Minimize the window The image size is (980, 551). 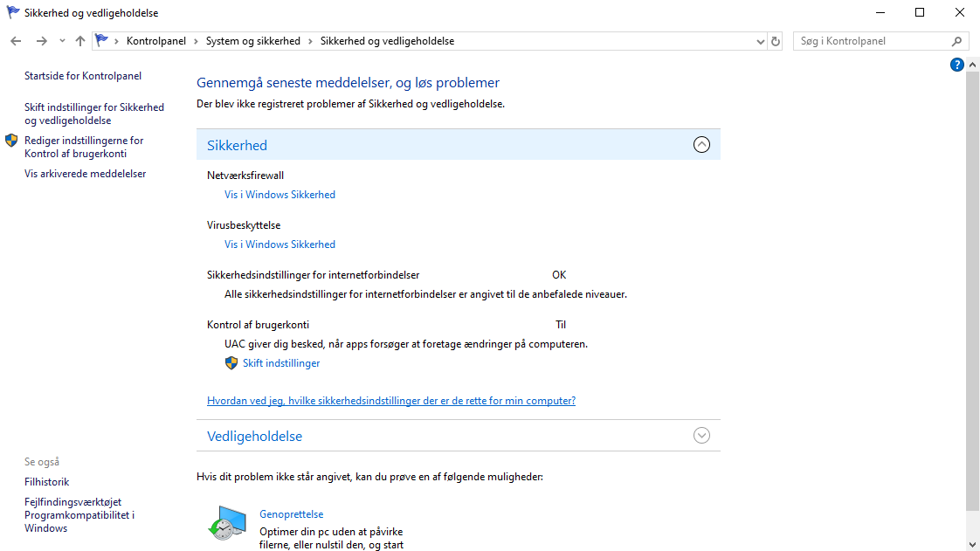pos(880,12)
